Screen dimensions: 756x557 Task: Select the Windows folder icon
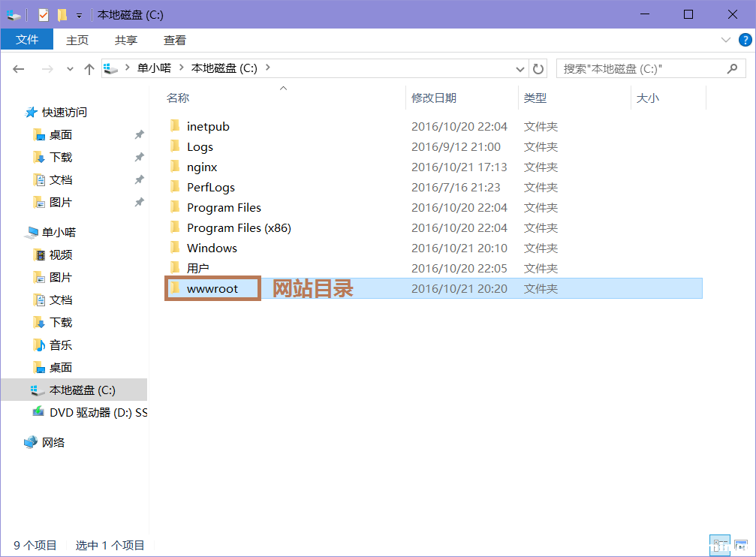point(174,248)
